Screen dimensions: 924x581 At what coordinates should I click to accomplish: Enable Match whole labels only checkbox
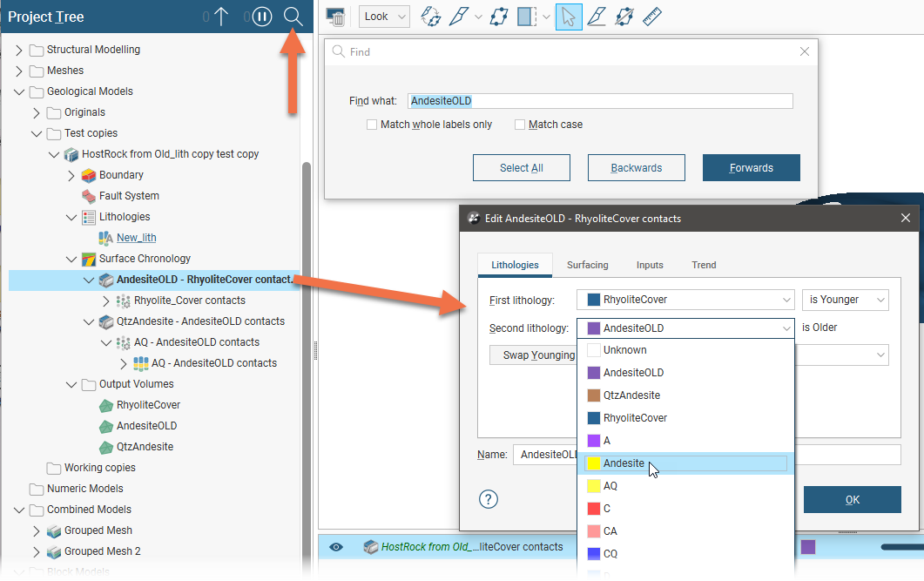(x=372, y=125)
